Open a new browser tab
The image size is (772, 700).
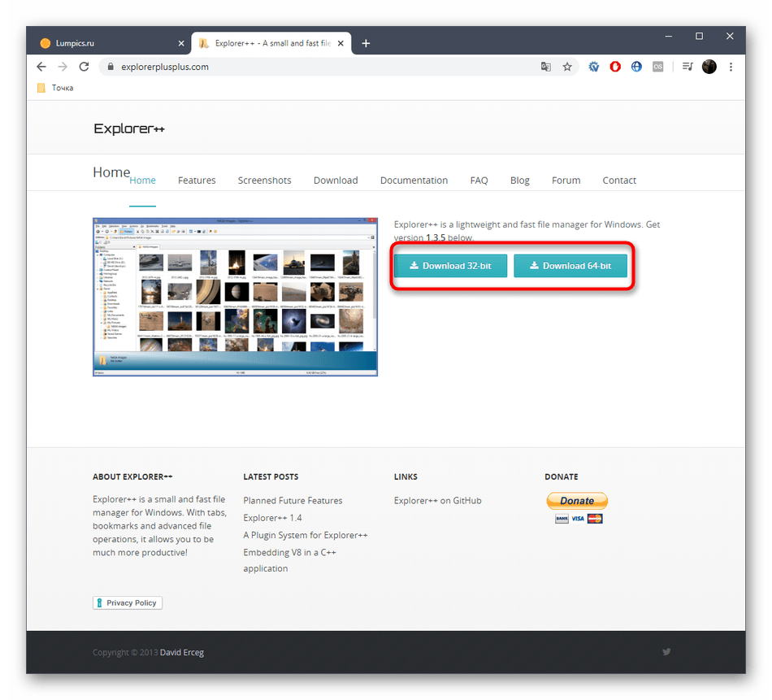pyautogui.click(x=366, y=43)
